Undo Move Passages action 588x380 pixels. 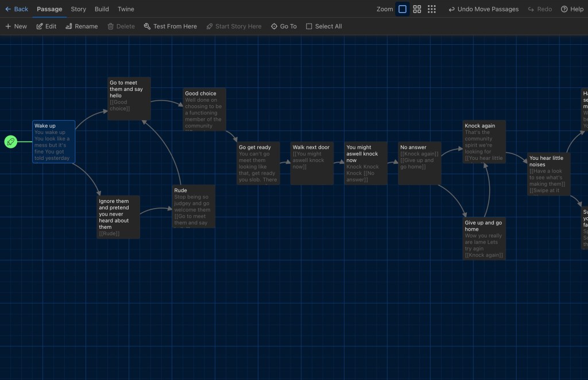(x=483, y=9)
